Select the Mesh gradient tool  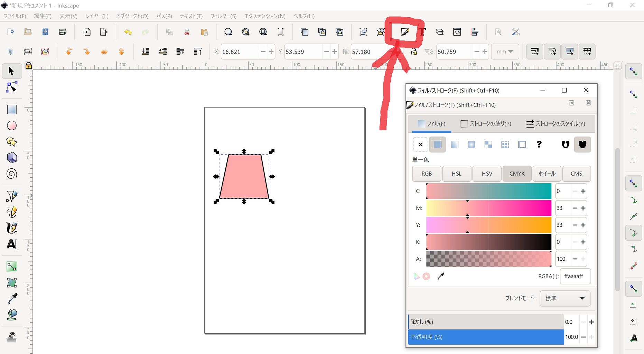coord(12,283)
